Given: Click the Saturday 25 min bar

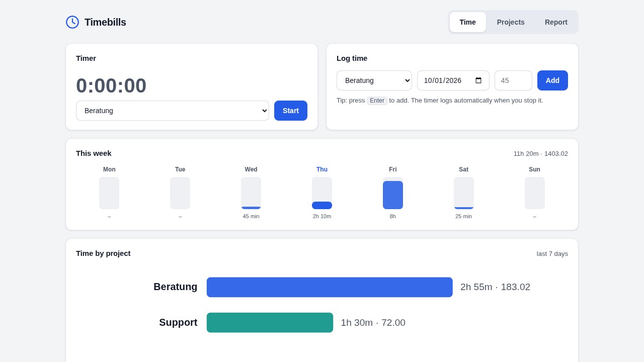Looking at the screenshot, I should coord(464,208).
